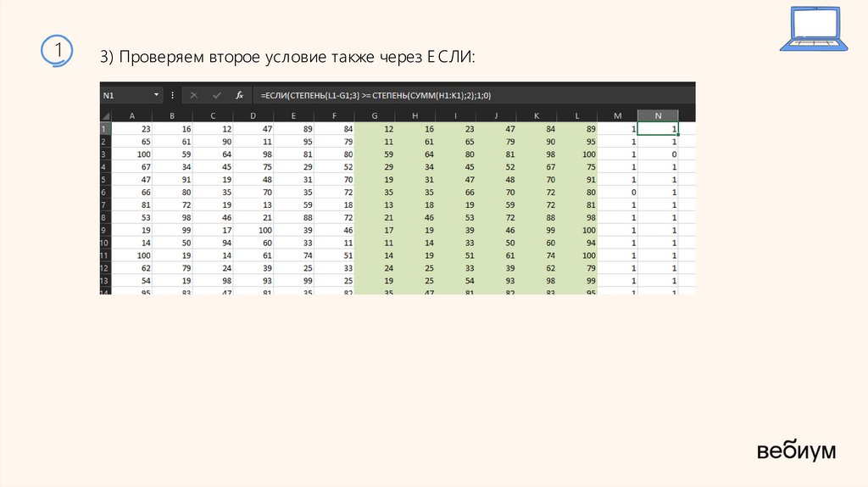Select row 3 header
The width and height of the screenshot is (868, 487).
tap(106, 154)
